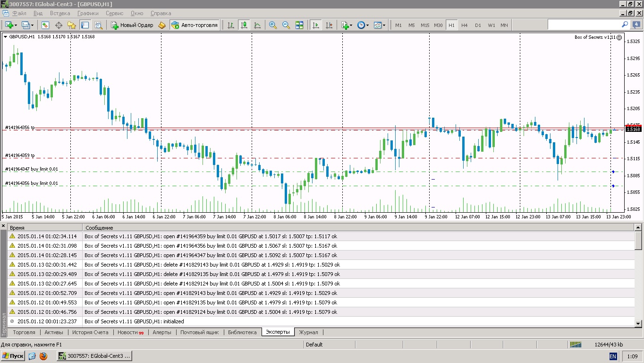Switch chart to bar chart mode

pyautogui.click(x=231, y=25)
